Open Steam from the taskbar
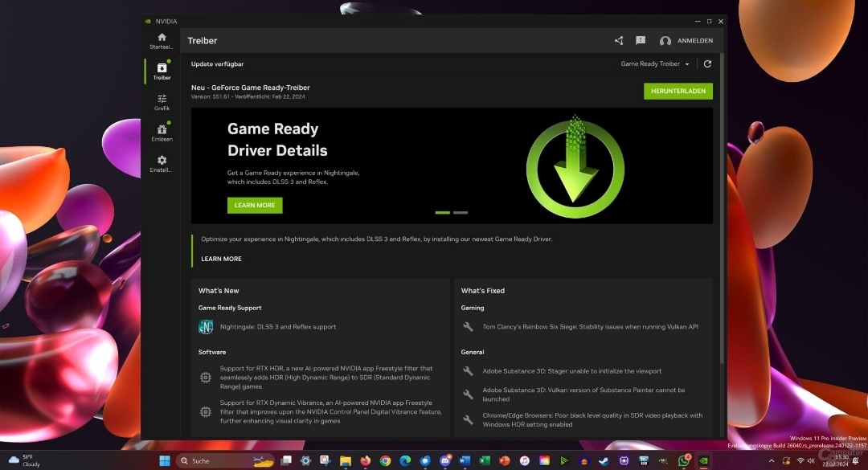This screenshot has height=470, width=868. coord(604,460)
